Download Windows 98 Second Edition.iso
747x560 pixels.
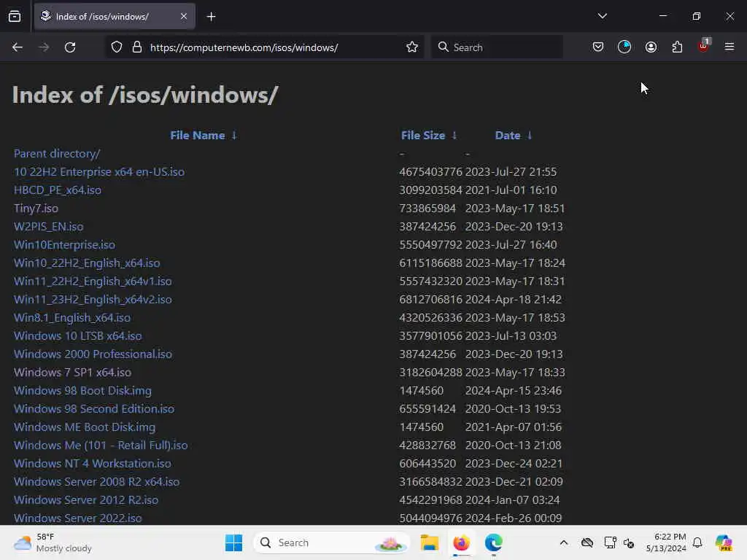[x=94, y=408]
